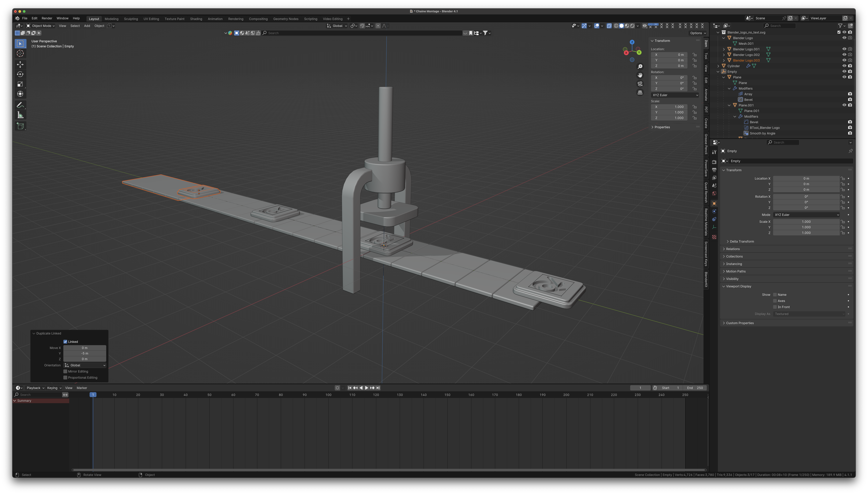Image resolution: width=868 pixels, height=494 pixels.
Task: Open the Orientation Global dropdown in operator panel
Action: pos(85,365)
